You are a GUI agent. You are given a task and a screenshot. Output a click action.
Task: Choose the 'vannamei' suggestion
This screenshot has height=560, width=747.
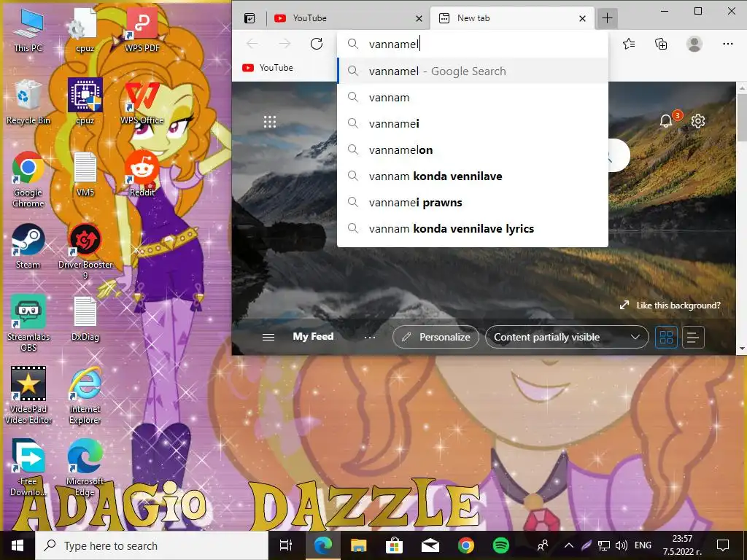(473, 123)
